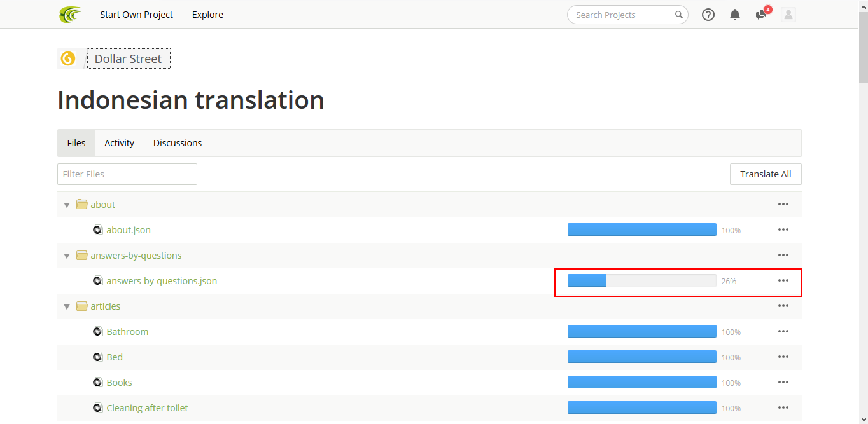Open messages icon with red badge
The height and width of the screenshot is (424, 868).
click(x=762, y=13)
